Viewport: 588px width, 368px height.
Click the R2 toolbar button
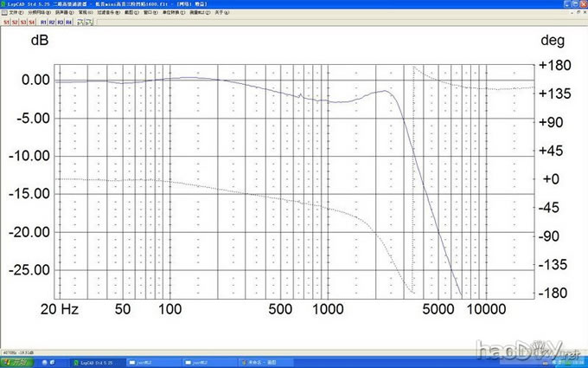52,21
